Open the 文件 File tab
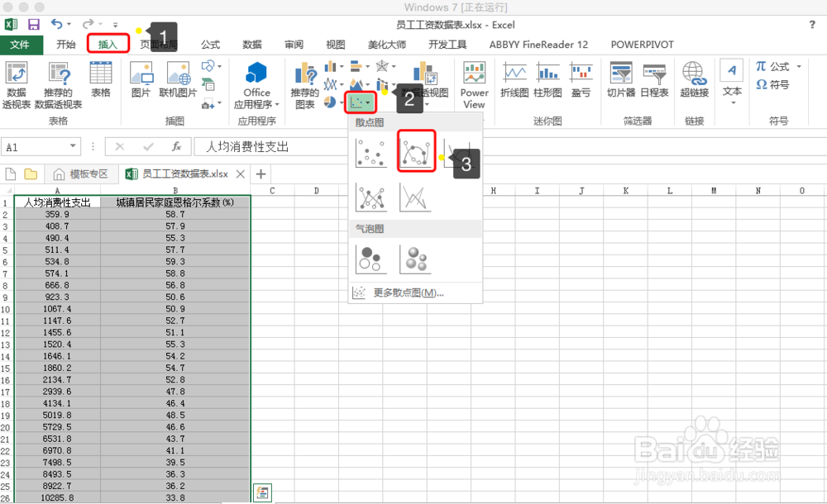 [x=20, y=45]
